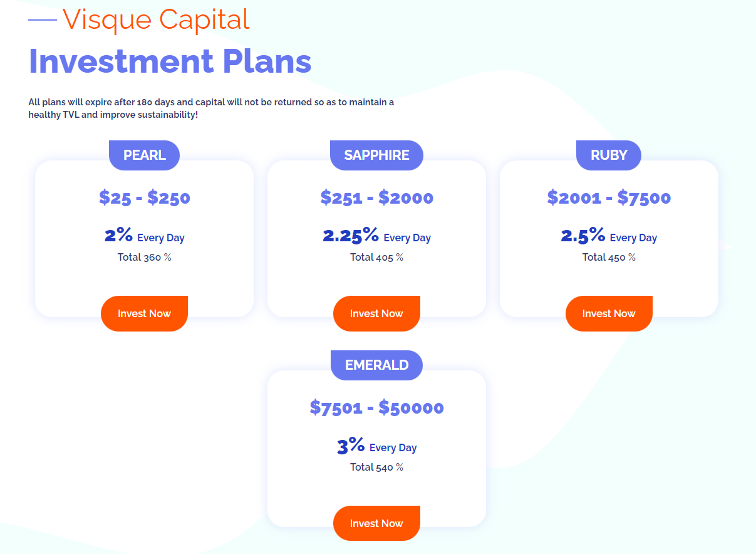The image size is (756, 554).
Task: Click the $25 - $250 price range
Action: tap(144, 197)
